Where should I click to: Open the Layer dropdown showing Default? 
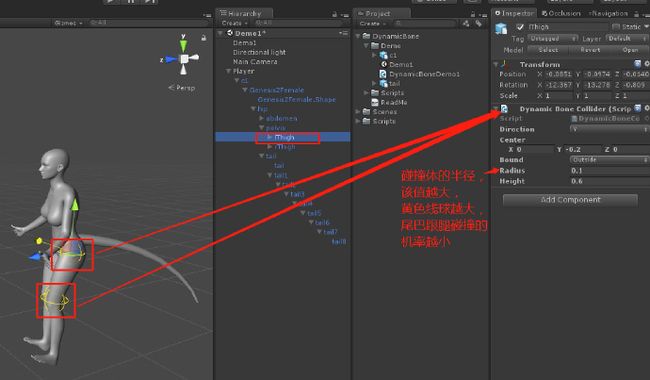[627, 39]
